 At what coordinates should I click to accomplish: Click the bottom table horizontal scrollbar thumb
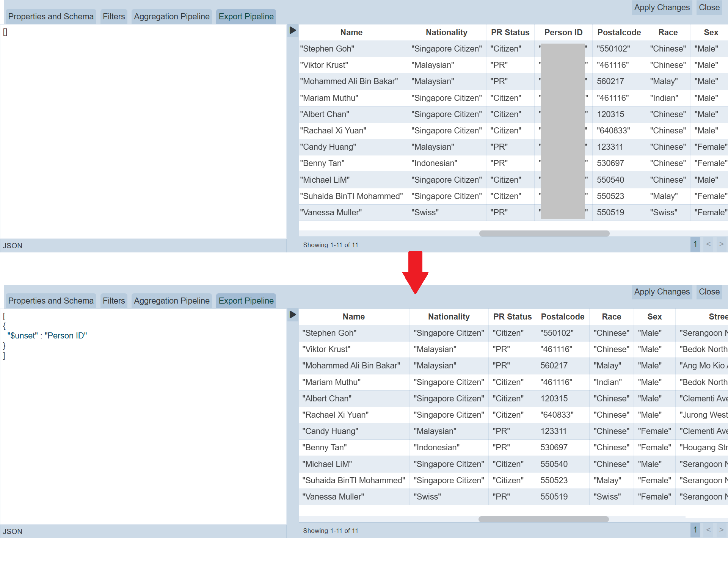[543, 519]
